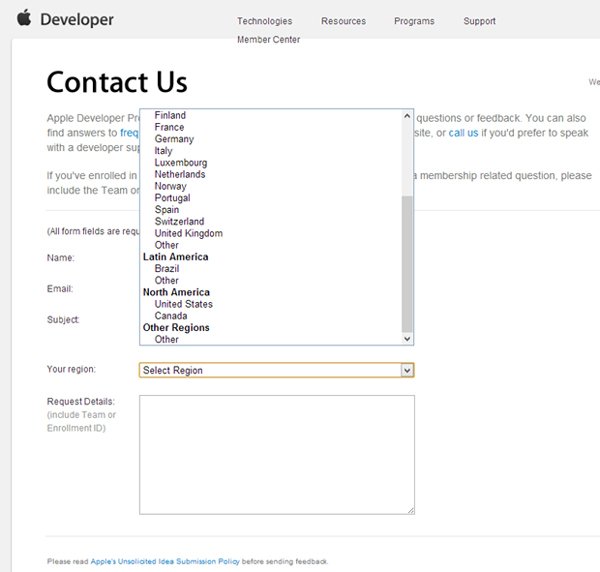Select Other under Other Regions

click(166, 340)
